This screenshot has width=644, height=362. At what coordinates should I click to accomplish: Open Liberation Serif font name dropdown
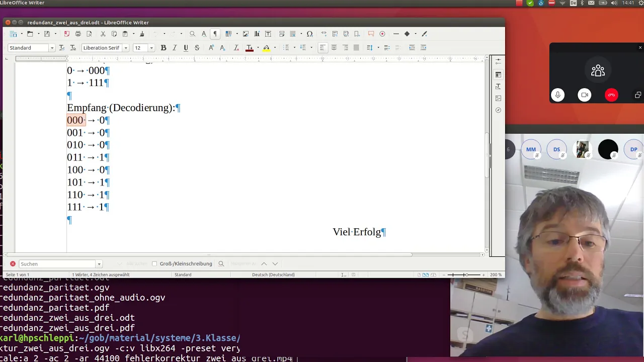(x=126, y=48)
